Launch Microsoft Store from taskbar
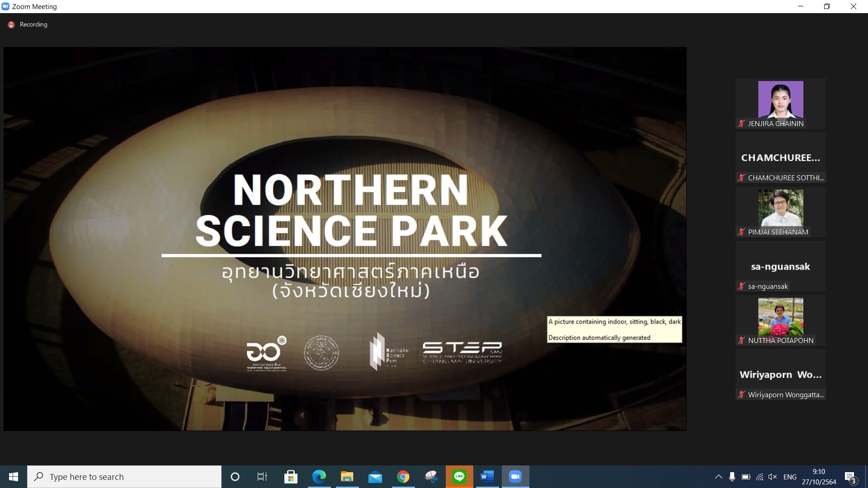This screenshot has height=488, width=868. click(291, 477)
